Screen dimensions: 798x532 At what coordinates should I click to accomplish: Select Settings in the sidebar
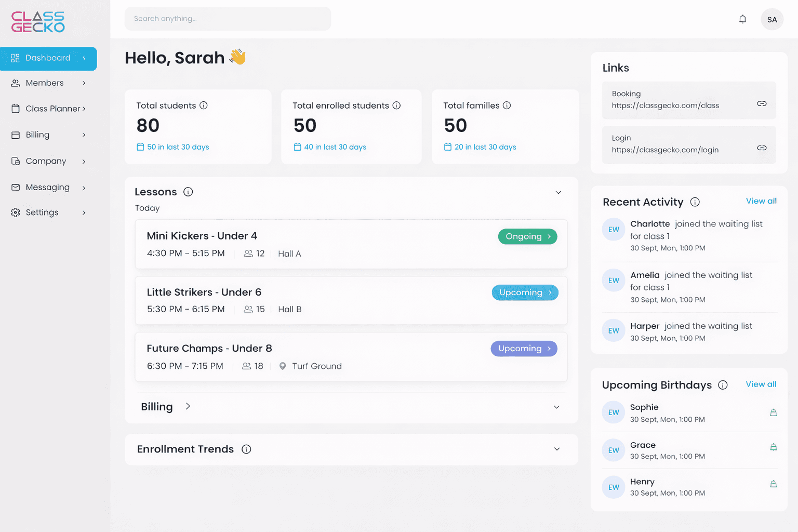coord(42,212)
